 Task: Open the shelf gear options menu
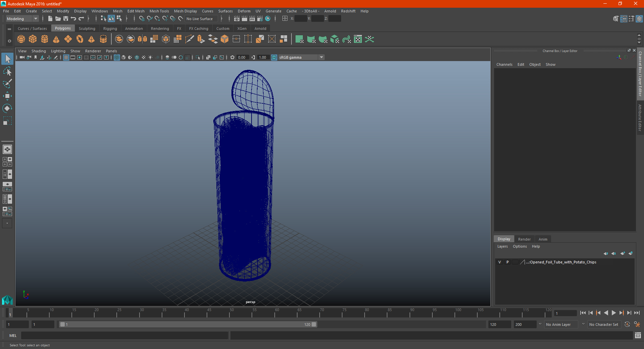tap(9, 41)
